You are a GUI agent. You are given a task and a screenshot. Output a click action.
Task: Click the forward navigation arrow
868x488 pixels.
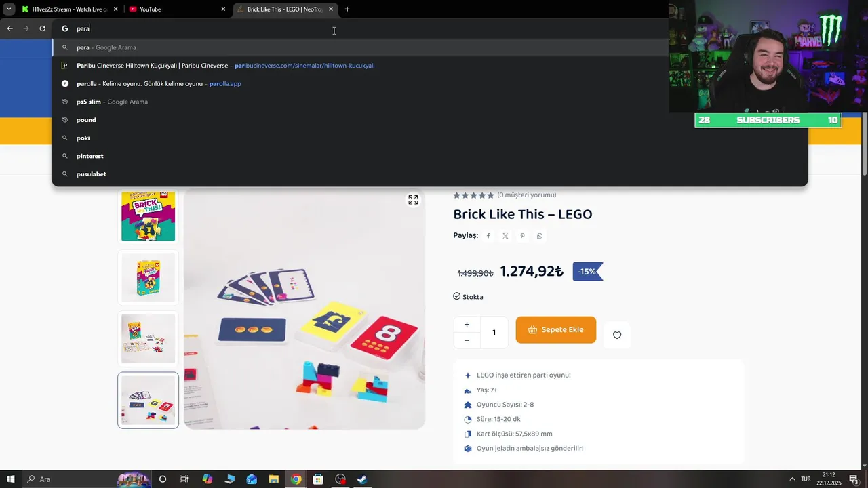26,28
